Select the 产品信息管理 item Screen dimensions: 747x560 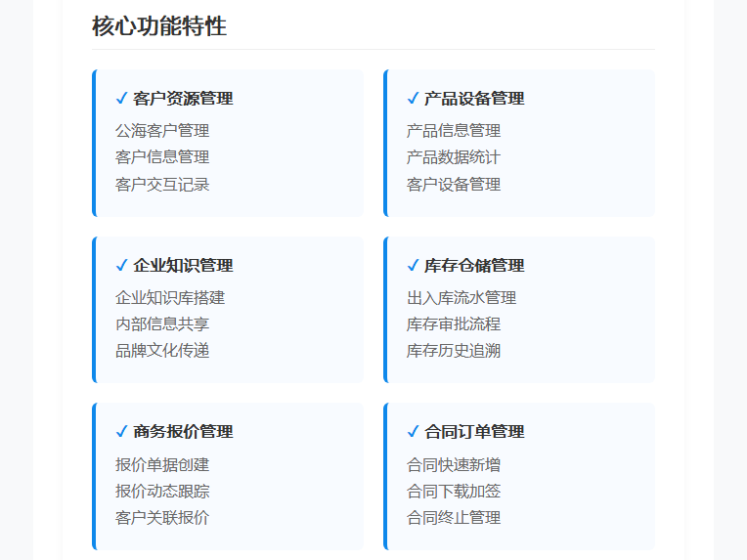click(x=454, y=131)
